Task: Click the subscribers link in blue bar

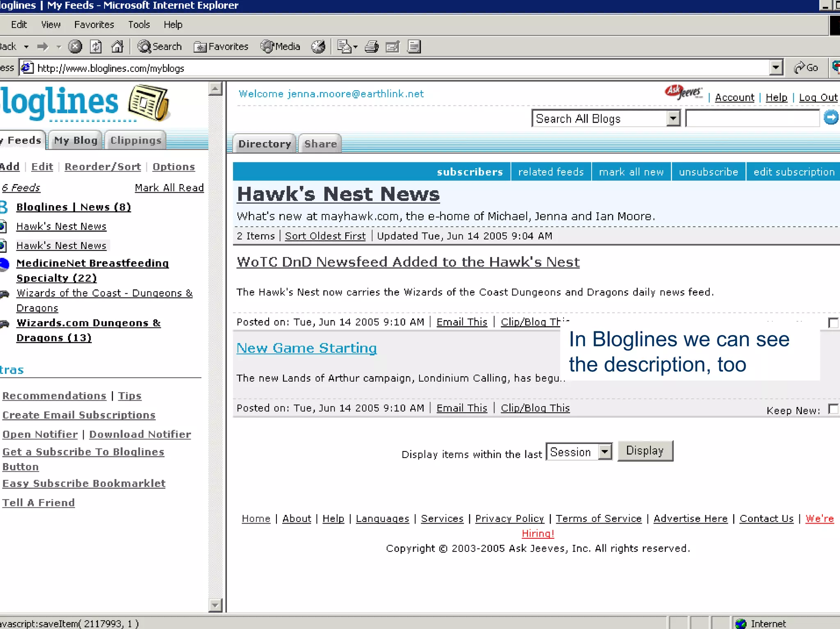Action: coord(470,172)
